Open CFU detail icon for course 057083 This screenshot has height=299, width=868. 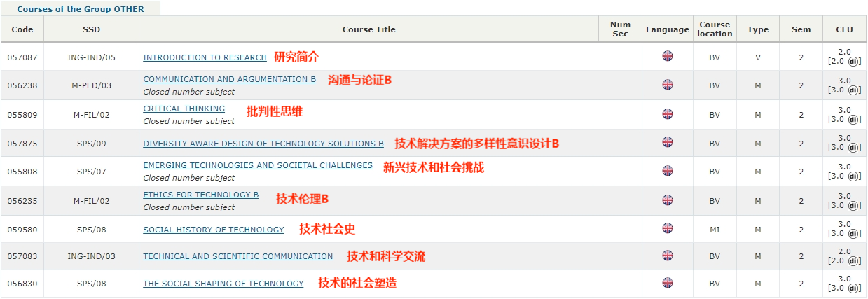853,260
